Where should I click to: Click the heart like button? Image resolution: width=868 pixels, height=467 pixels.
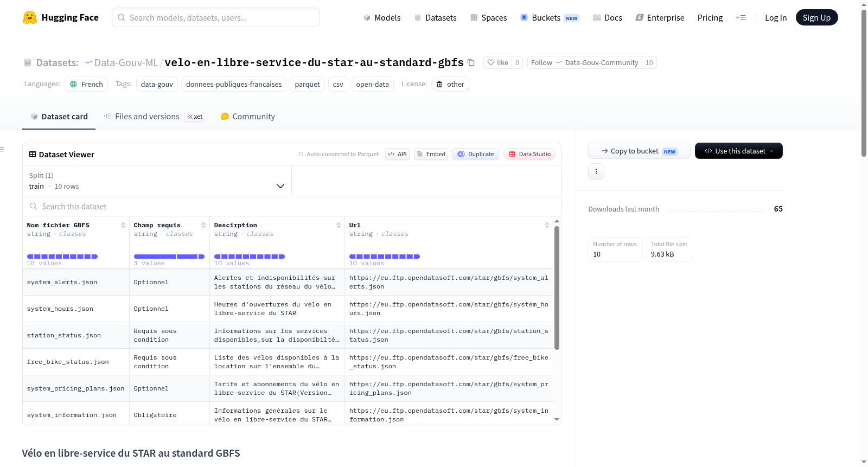497,62
